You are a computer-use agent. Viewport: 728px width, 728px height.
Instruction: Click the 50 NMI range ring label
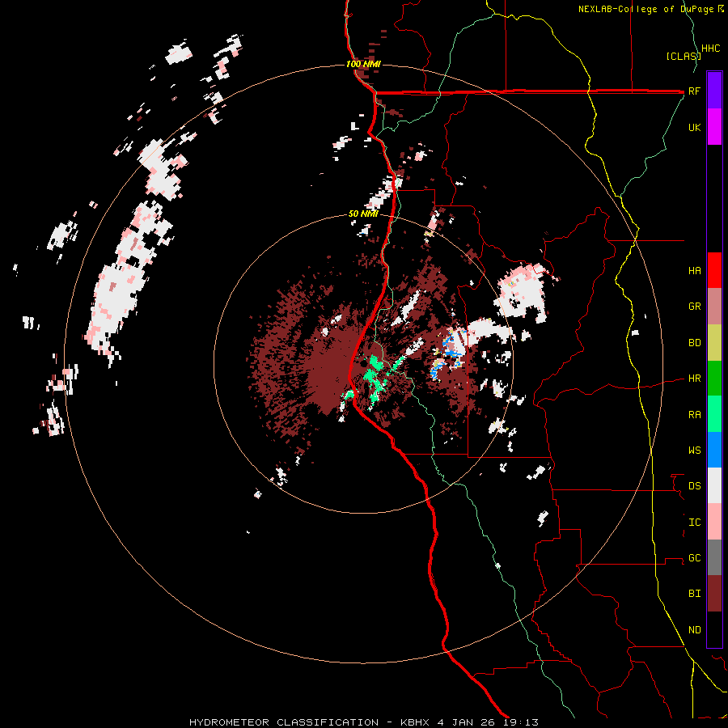pos(363,214)
